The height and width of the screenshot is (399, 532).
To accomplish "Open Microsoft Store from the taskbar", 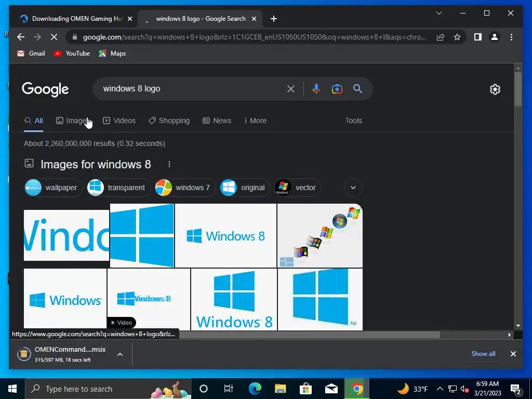I will coord(305,389).
